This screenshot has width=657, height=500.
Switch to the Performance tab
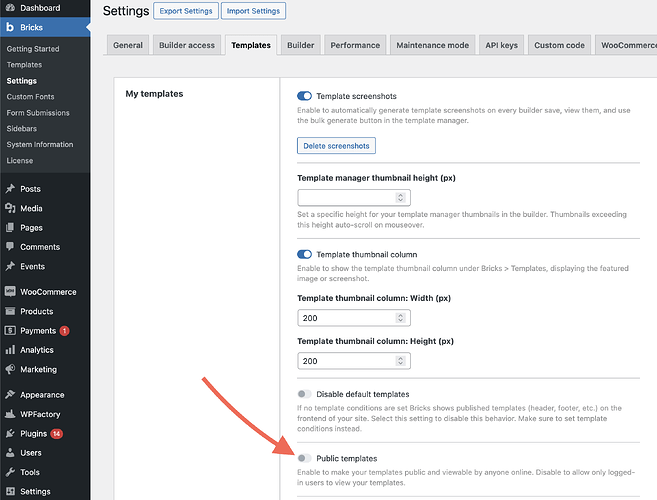coord(355,45)
